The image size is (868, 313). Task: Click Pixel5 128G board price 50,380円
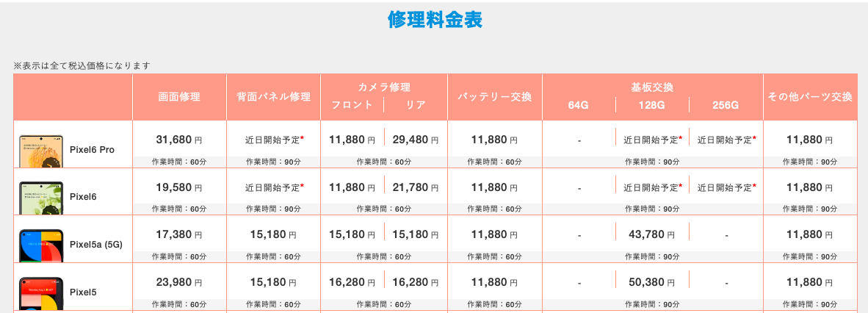coord(652,283)
